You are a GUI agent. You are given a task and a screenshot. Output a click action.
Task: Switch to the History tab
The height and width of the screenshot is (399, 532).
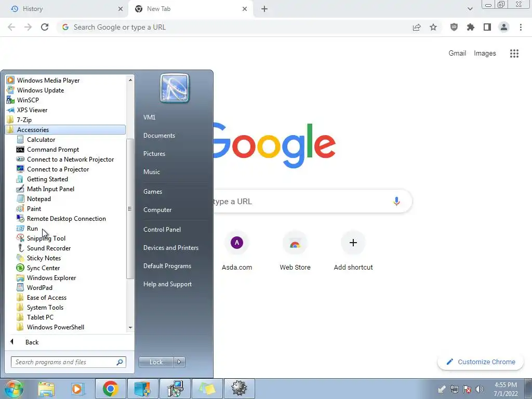pos(64,9)
